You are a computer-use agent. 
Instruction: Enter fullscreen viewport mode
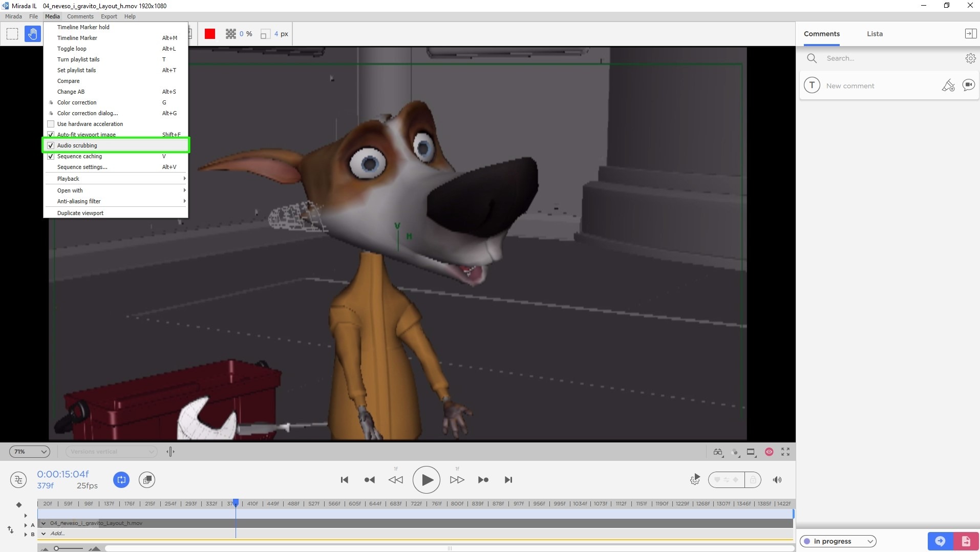(x=785, y=452)
